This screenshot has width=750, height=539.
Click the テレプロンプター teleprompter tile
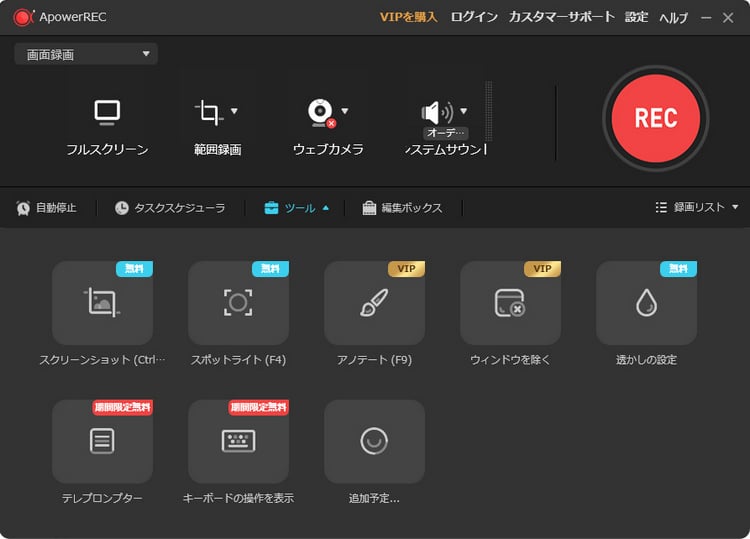pos(102,441)
